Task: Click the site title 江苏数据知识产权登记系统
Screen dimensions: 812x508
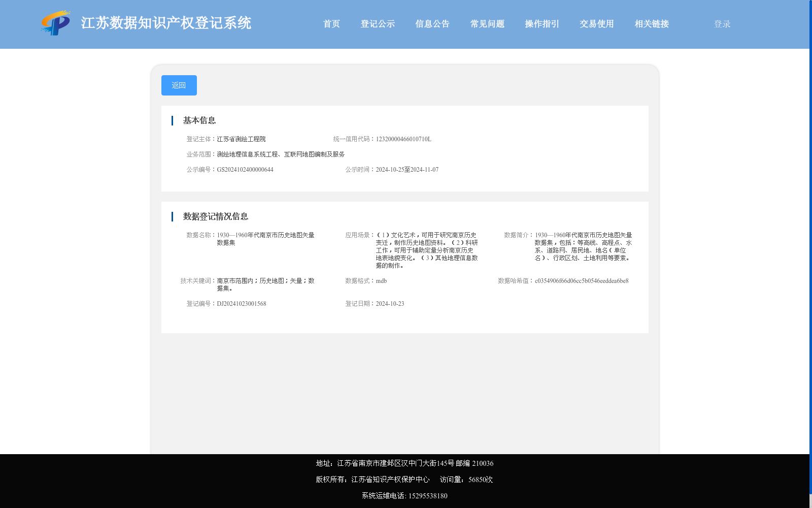Action: (x=166, y=23)
